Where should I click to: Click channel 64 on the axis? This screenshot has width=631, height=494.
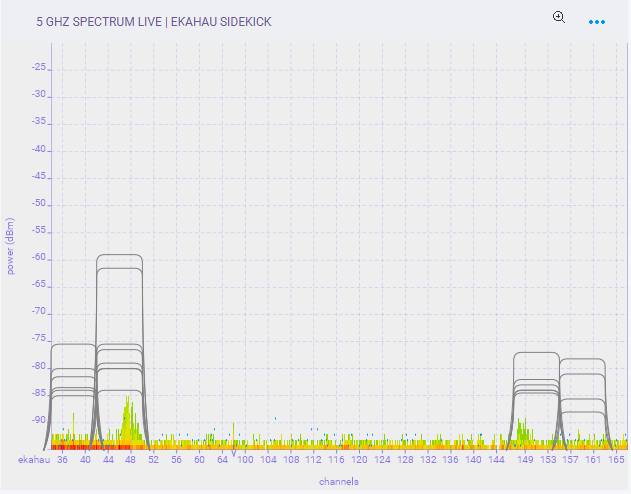(x=222, y=459)
